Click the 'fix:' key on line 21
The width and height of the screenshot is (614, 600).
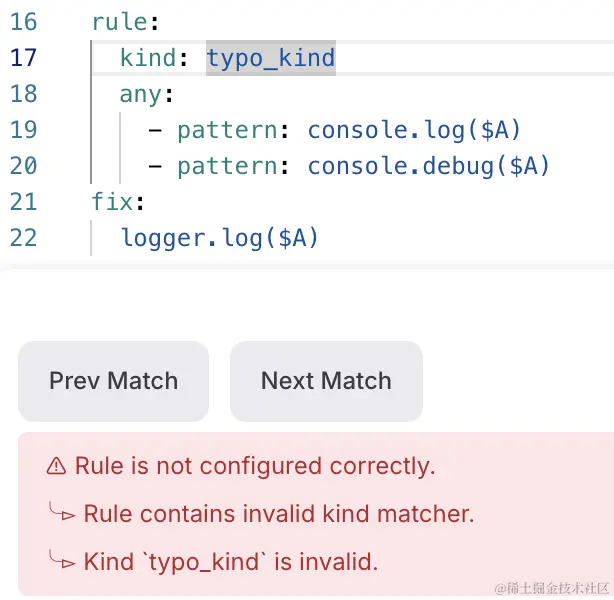point(118,202)
